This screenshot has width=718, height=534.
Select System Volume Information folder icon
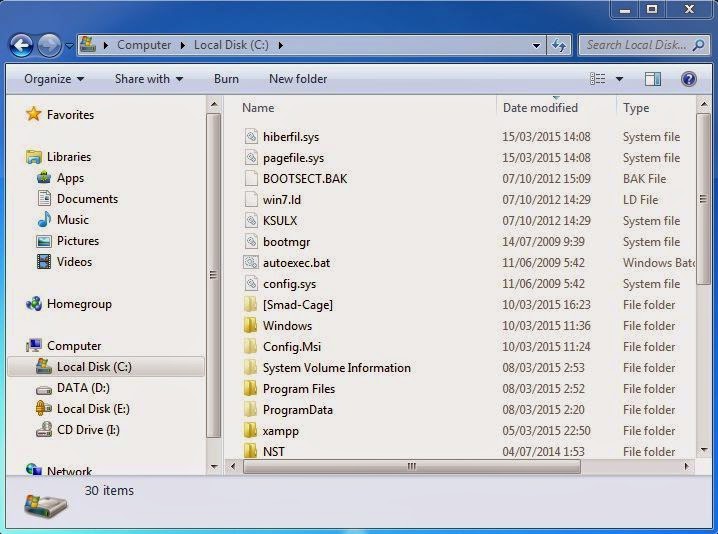pyautogui.click(x=250, y=367)
